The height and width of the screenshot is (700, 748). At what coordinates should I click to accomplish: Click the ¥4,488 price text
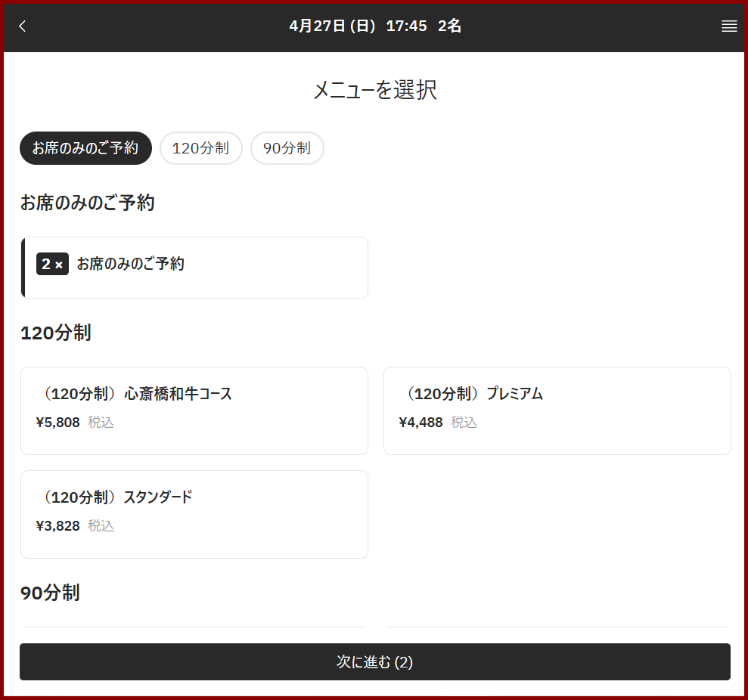[421, 423]
